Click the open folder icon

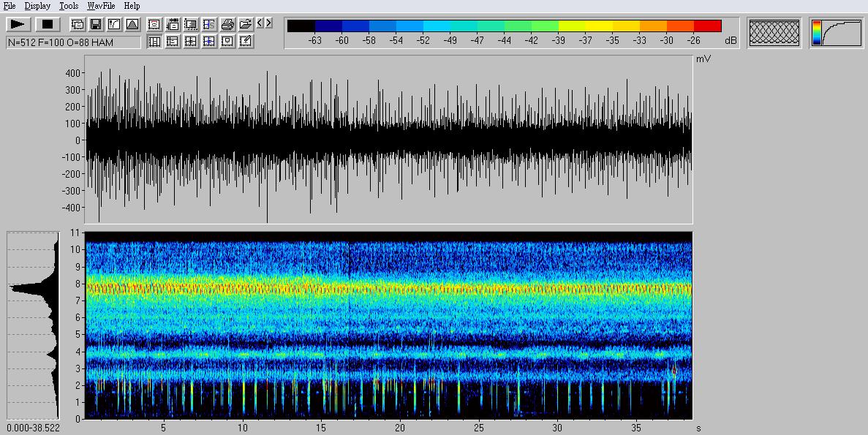[246, 24]
